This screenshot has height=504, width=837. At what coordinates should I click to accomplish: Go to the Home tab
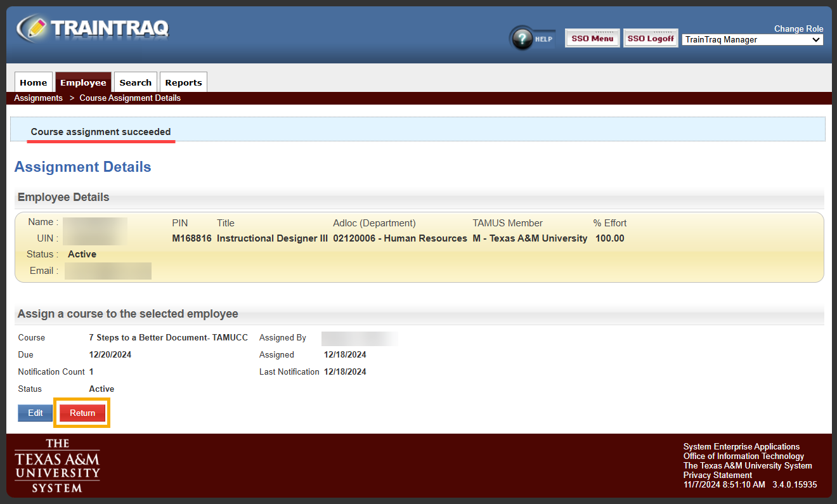point(33,82)
